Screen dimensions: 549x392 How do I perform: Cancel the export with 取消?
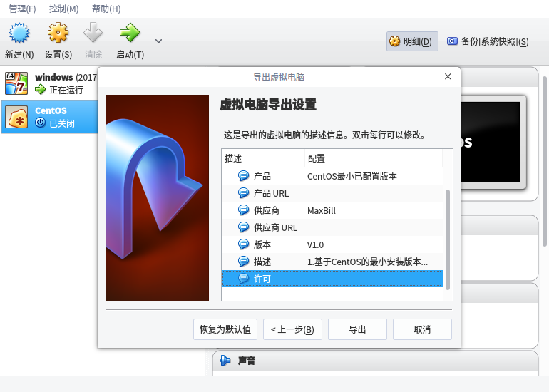(422, 329)
